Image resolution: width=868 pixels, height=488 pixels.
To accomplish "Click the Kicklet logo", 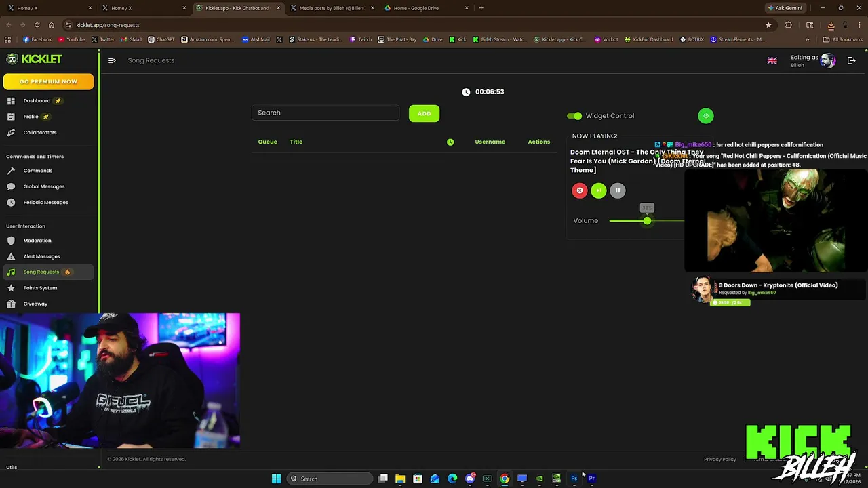I will click(34, 59).
